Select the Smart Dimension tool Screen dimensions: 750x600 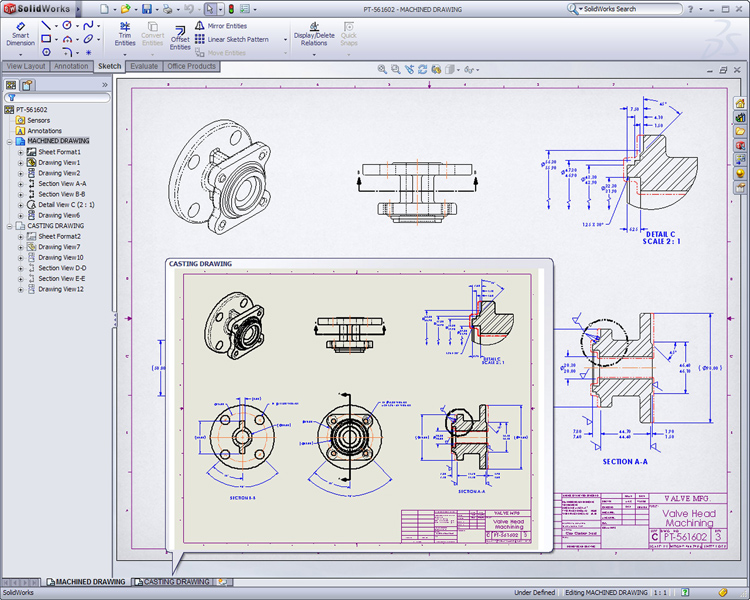coord(21,33)
